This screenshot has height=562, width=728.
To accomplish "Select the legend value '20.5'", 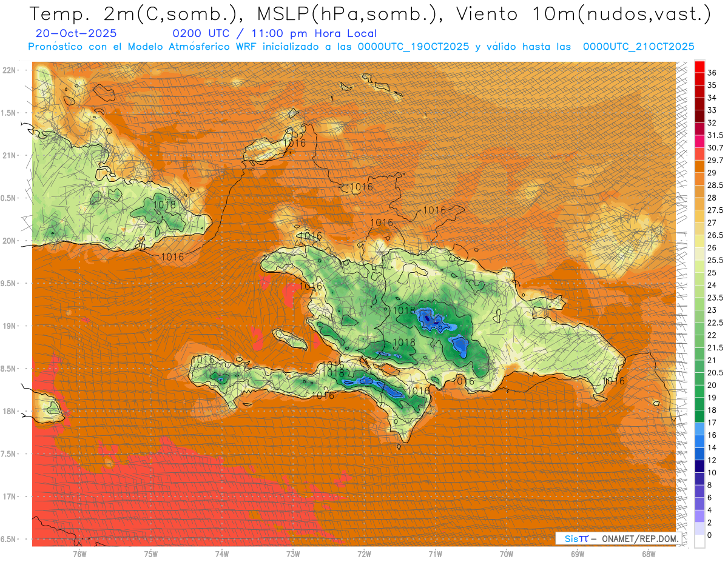I will (x=715, y=373).
